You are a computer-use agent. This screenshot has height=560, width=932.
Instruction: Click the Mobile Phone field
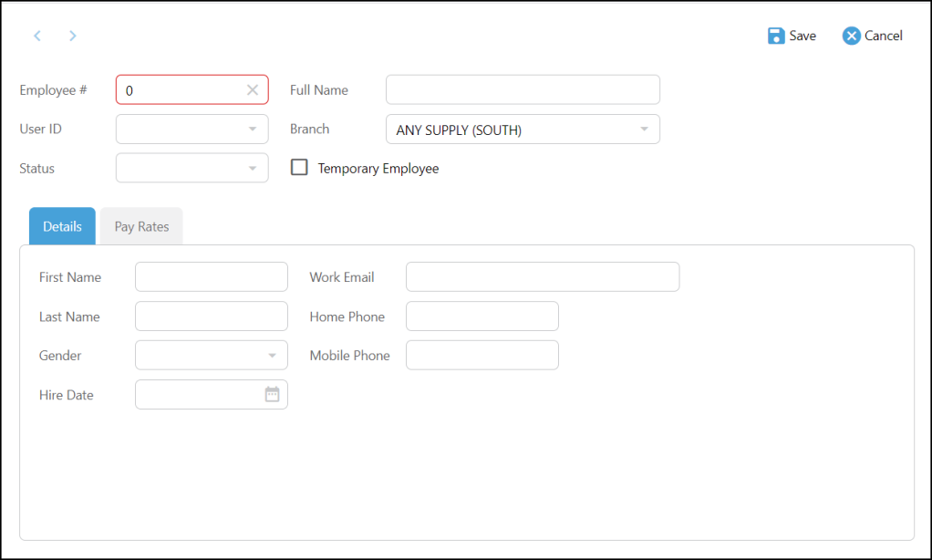click(482, 355)
